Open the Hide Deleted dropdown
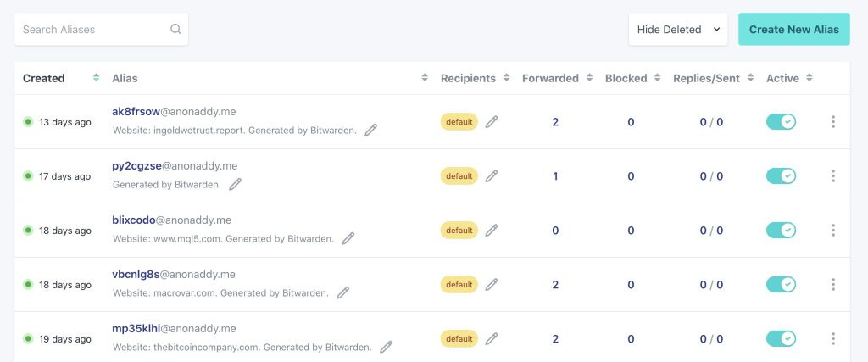The height and width of the screenshot is (362, 868). coord(678,29)
